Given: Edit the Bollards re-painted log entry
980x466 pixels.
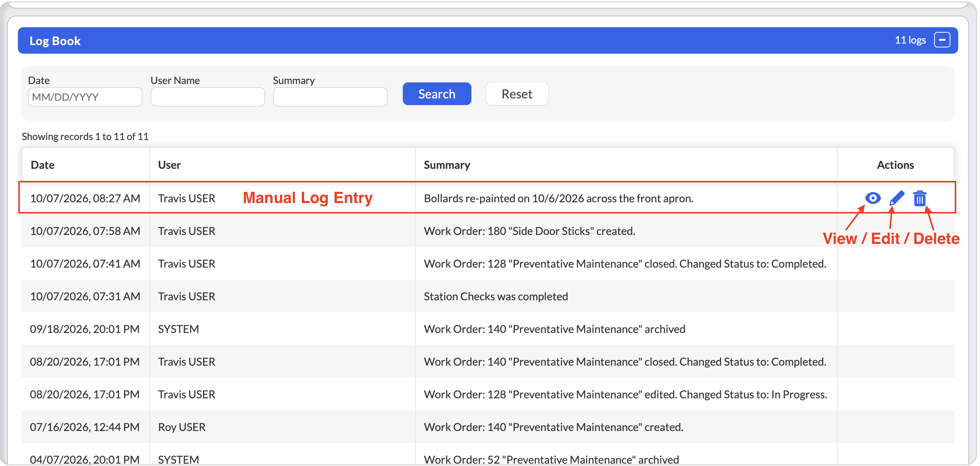Looking at the screenshot, I should point(897,198).
